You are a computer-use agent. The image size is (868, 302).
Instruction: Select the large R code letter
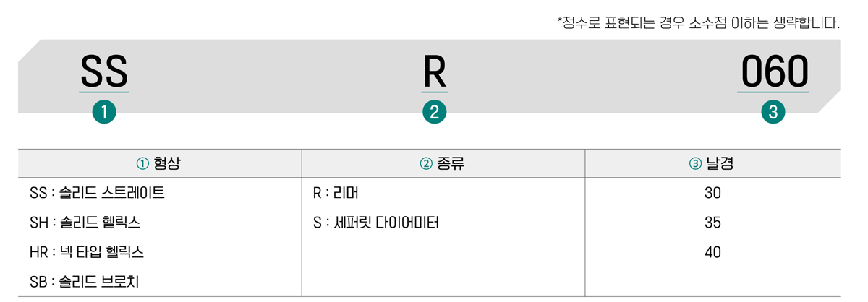[x=434, y=72]
